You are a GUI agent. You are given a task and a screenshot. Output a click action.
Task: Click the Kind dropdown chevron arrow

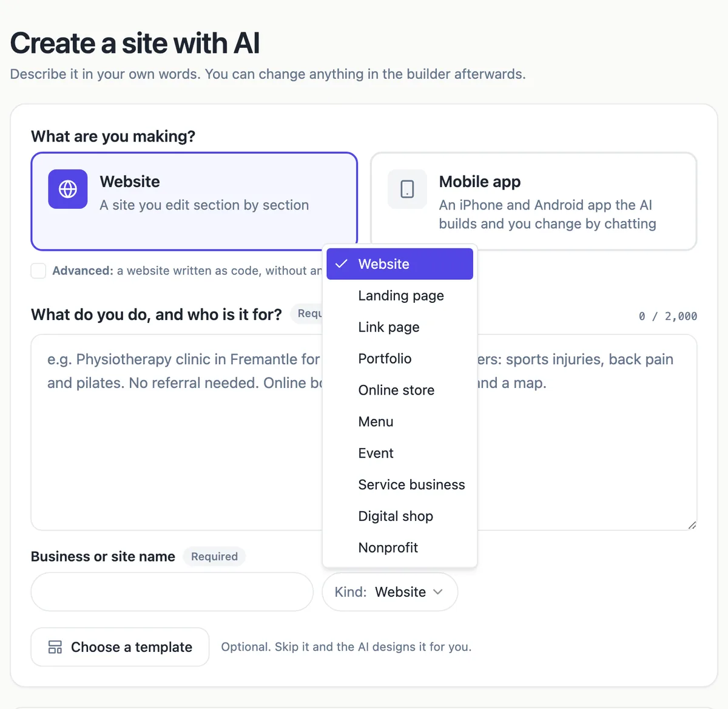438,592
